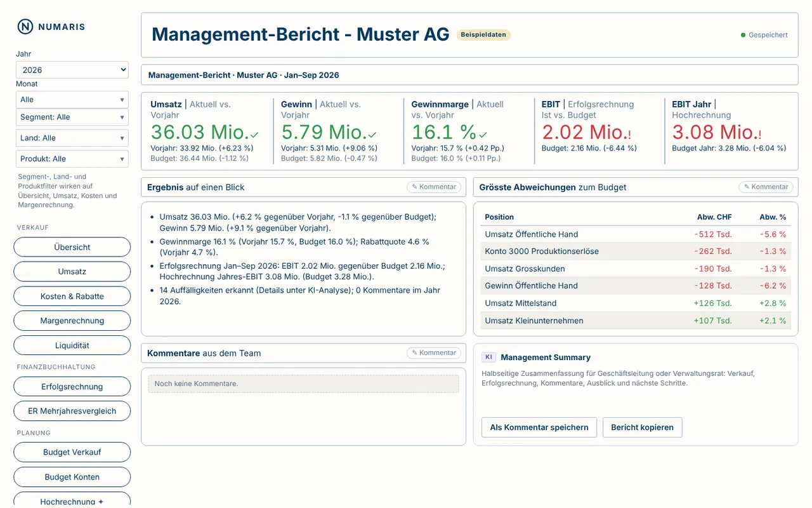This screenshot has height=508, width=812.
Task: Open Budget Verkauf planning
Action: 72,452
